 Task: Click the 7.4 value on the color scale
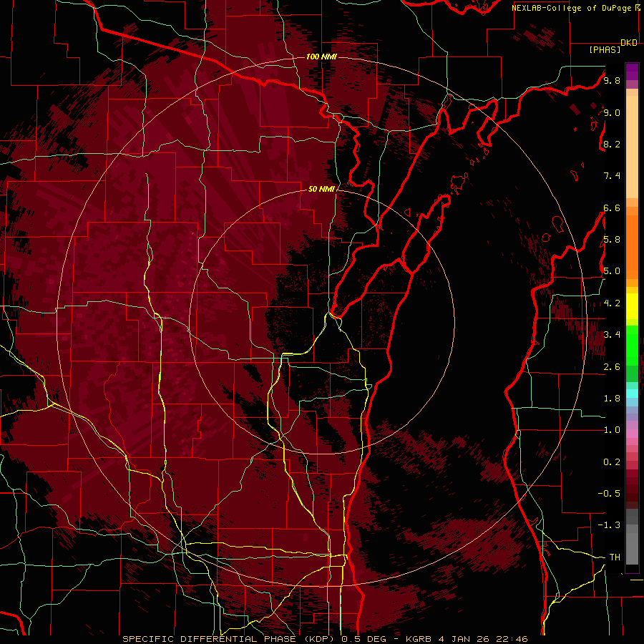pos(612,176)
